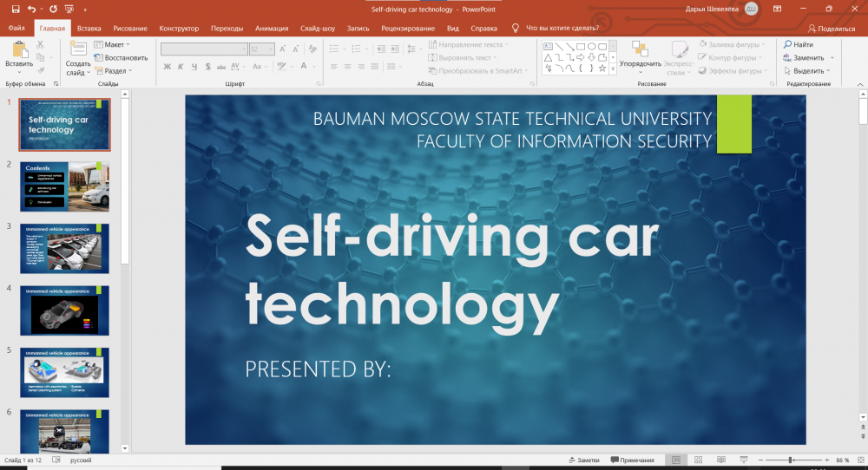Increase font size with larger A icon

click(283, 49)
